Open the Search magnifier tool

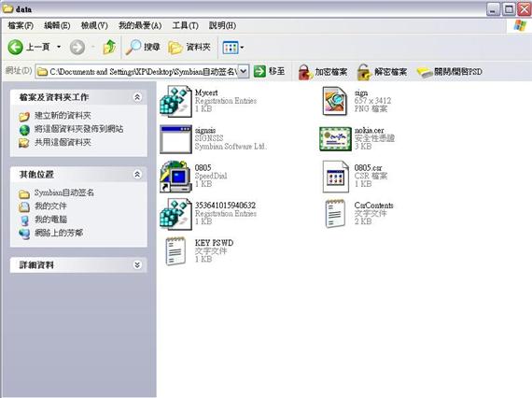133,47
